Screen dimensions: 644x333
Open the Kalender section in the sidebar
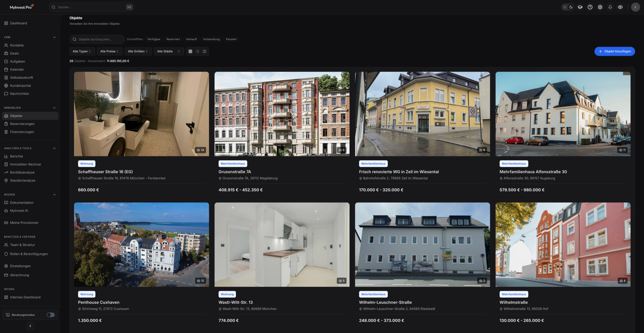(x=17, y=69)
